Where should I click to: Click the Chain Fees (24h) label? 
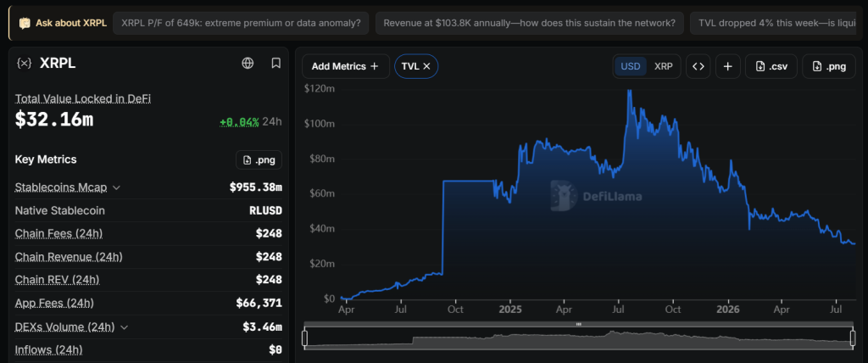coord(58,233)
